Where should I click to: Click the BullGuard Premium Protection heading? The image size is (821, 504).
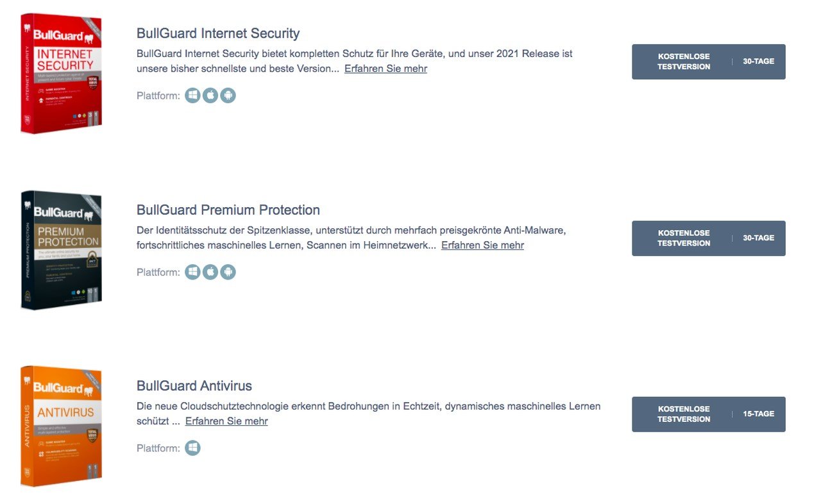click(228, 210)
